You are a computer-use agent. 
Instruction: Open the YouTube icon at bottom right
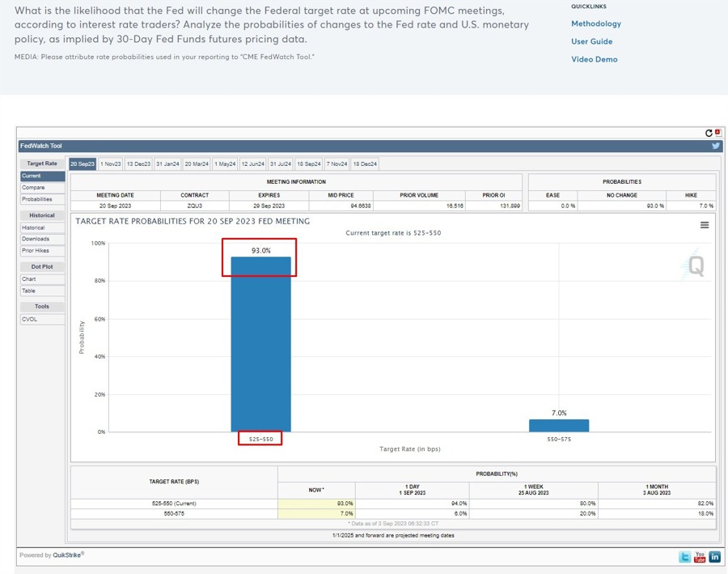698,556
